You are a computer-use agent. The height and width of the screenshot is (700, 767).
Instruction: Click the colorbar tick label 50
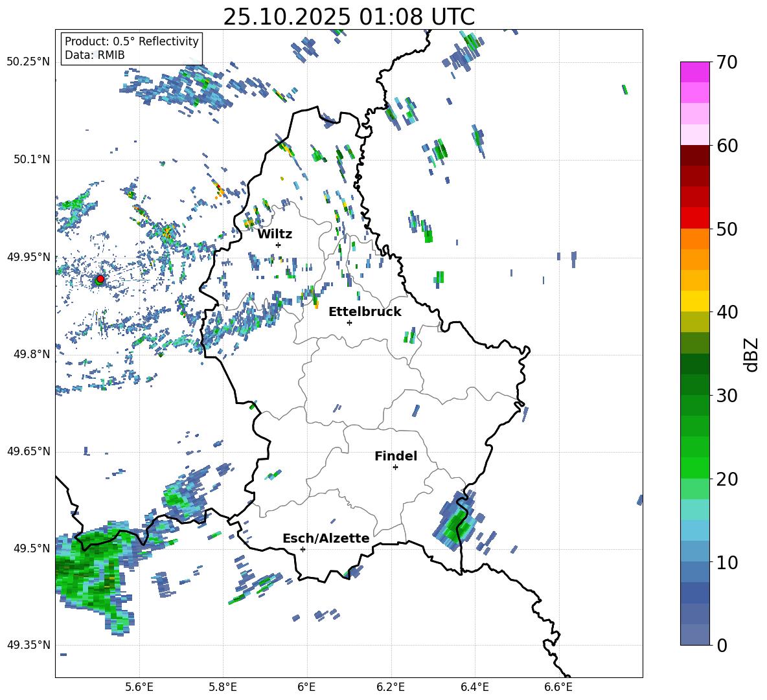coord(727,229)
